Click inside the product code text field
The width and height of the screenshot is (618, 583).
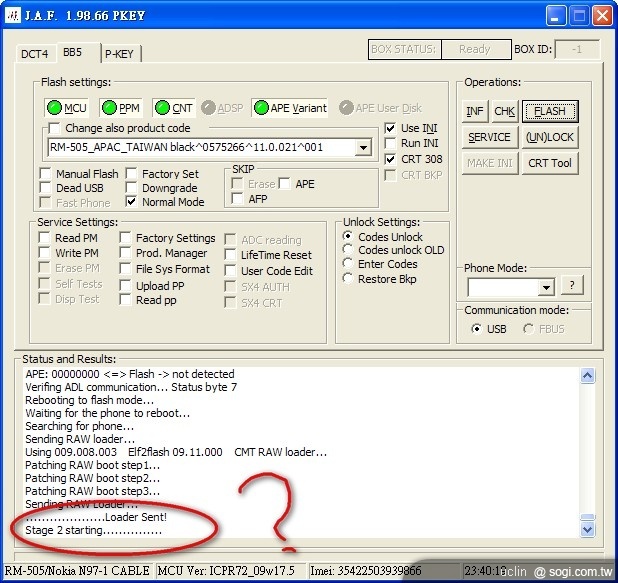click(201, 148)
